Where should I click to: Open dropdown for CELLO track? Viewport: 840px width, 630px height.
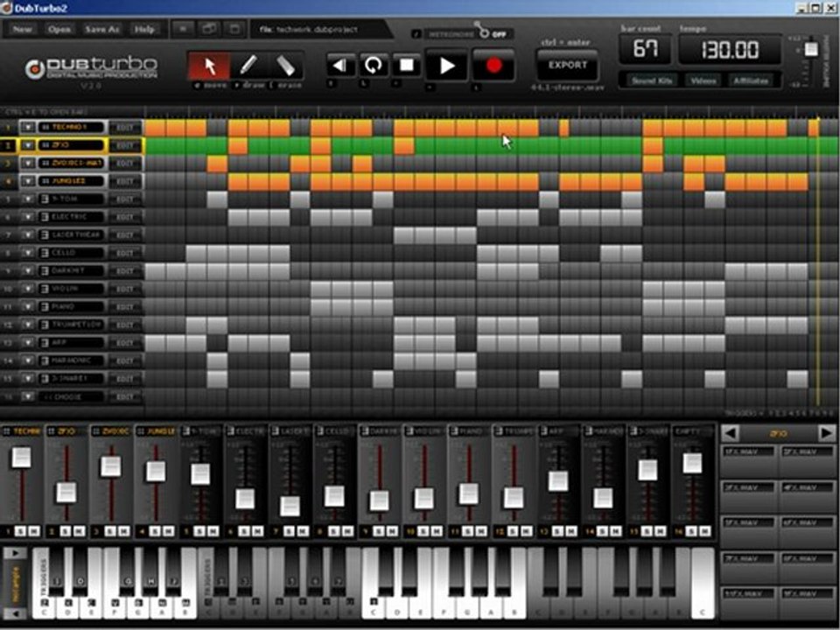tap(27, 253)
